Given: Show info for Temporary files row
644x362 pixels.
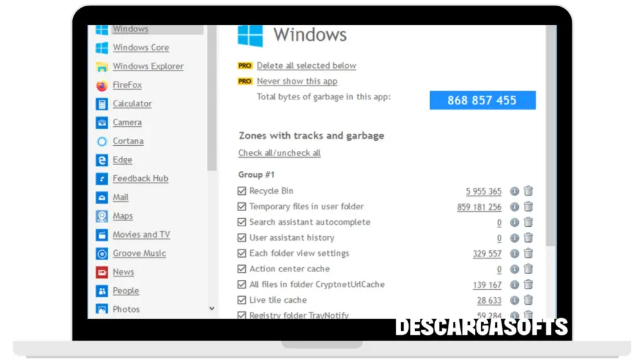Looking at the screenshot, I should 514,207.
